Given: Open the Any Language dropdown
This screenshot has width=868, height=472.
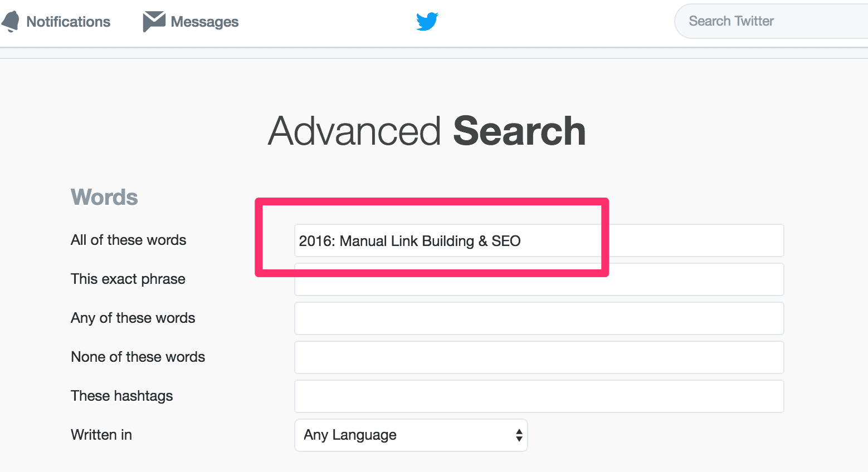Looking at the screenshot, I should click(x=411, y=435).
